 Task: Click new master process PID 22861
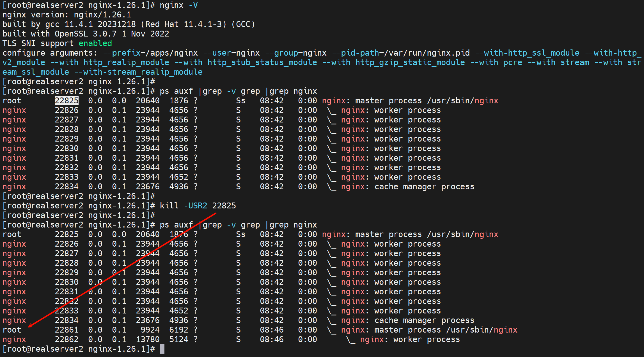point(67,330)
